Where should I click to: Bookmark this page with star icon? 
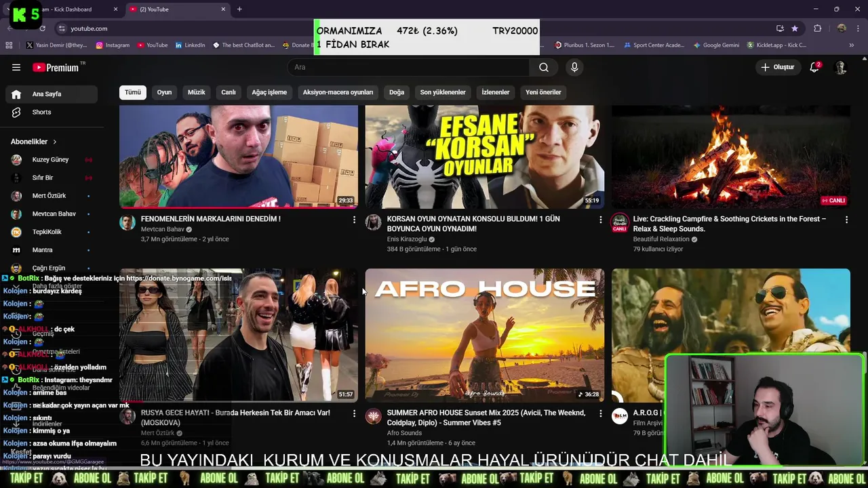[795, 28]
